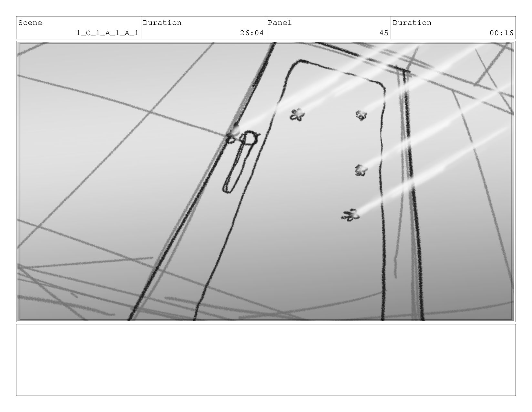Select the scene name 1_C_1_A_1_A_1
Viewport: 532px width, 412px height.
coord(107,33)
